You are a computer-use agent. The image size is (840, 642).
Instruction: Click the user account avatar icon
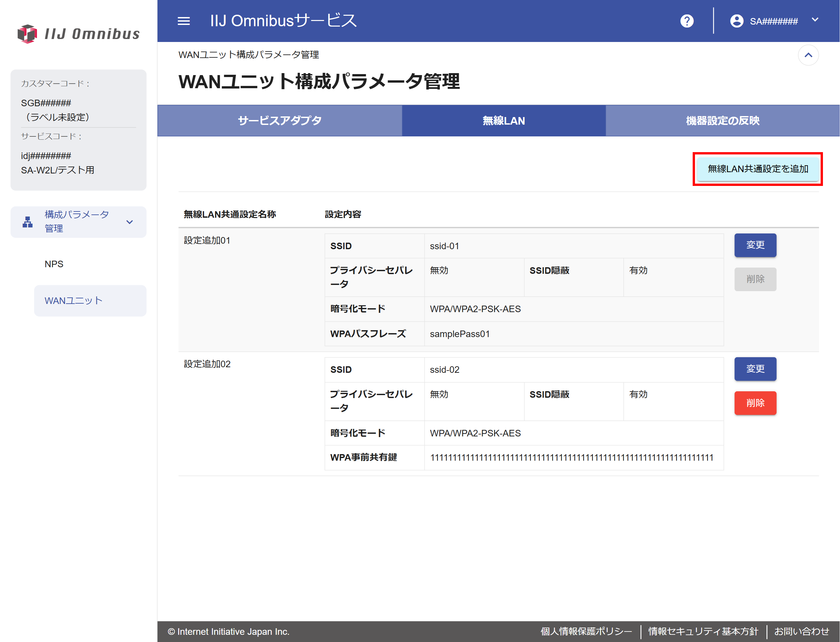pos(736,21)
